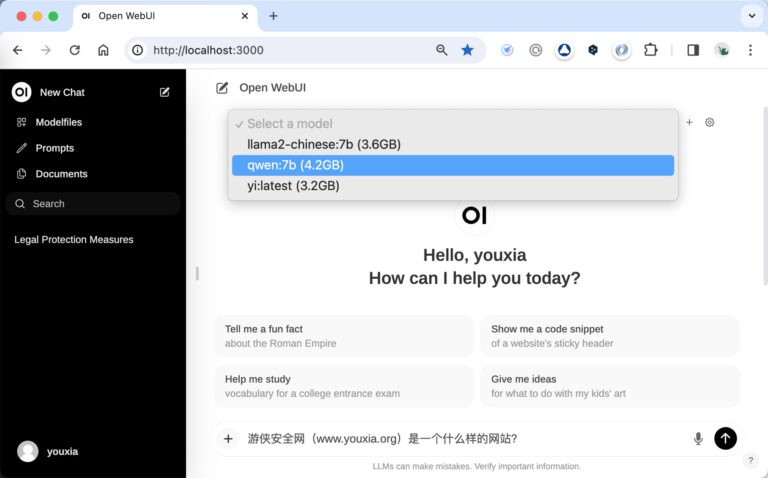This screenshot has height=478, width=768.
Task: Attach a file with the plus button
Action: [x=228, y=438]
